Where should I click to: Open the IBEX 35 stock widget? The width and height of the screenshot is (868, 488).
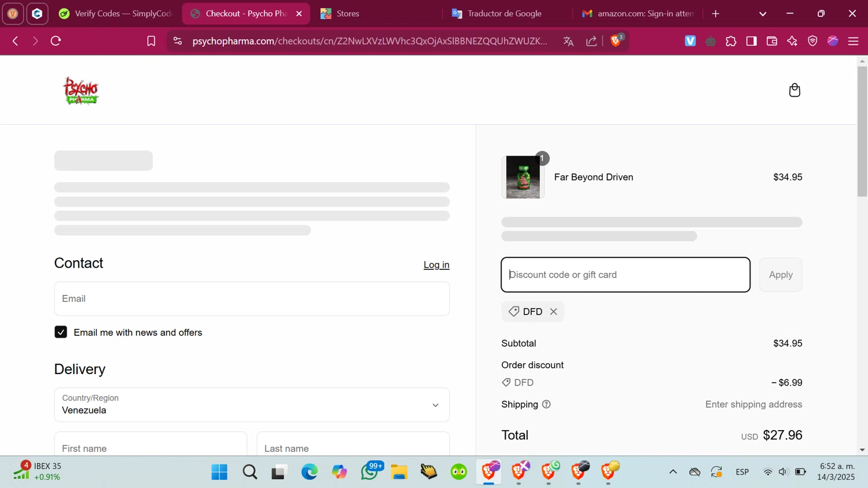click(x=38, y=471)
